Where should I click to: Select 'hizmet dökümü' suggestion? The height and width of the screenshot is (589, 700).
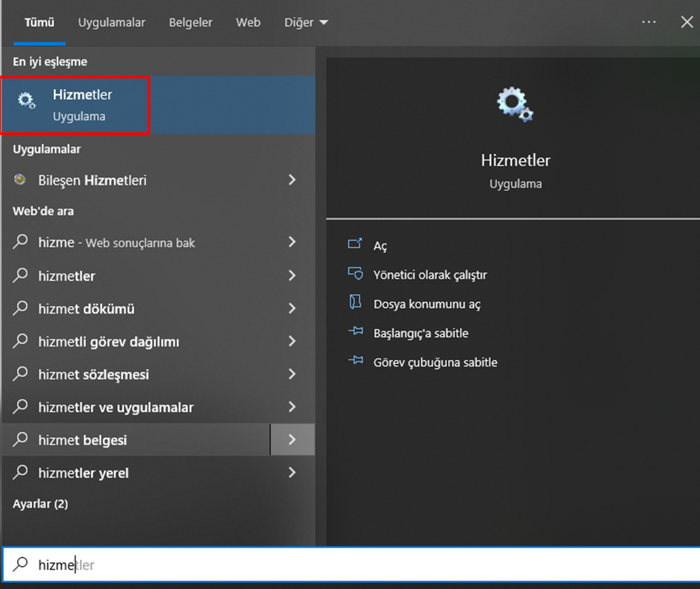[136, 308]
